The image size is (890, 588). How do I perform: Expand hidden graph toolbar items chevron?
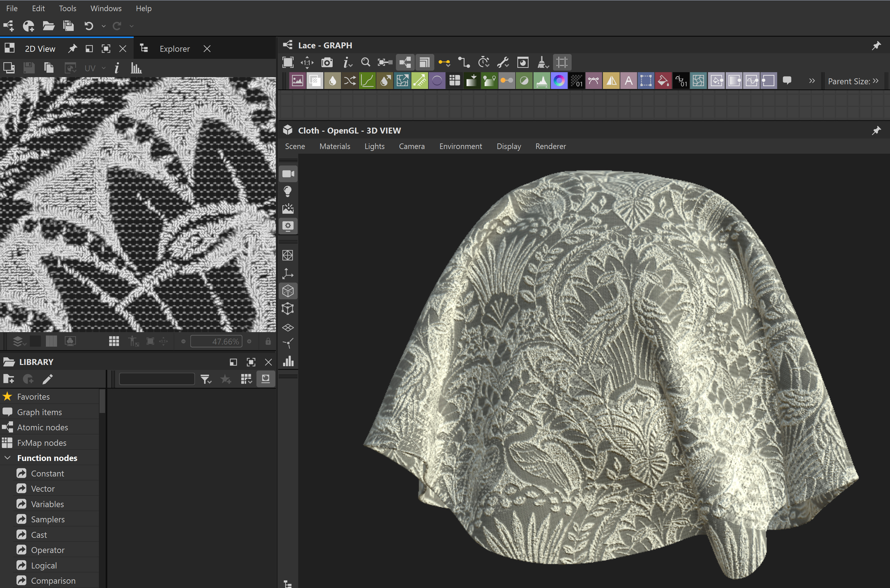[x=812, y=81]
